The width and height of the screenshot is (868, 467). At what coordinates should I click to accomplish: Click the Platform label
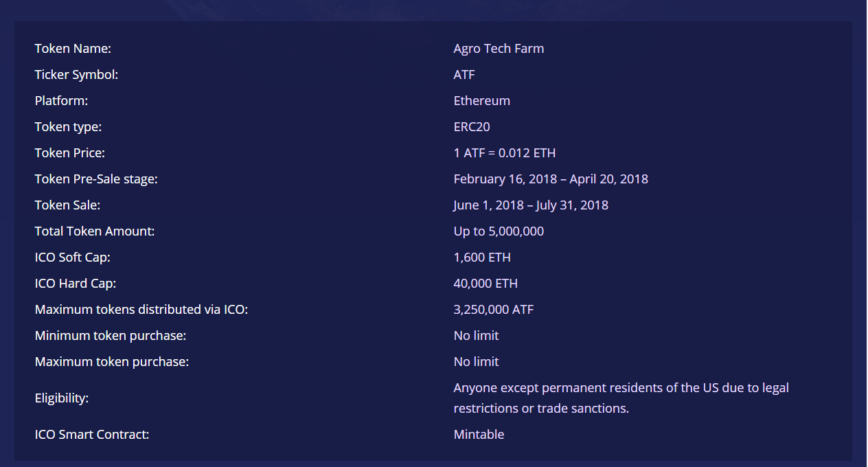click(x=62, y=101)
